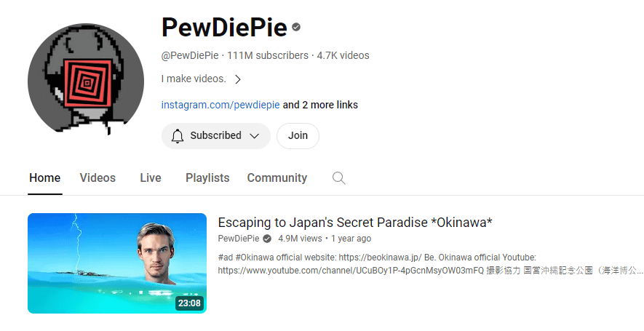Viewport: 644px width, 331px height.
Task: Open the Live tab
Action: (x=151, y=178)
